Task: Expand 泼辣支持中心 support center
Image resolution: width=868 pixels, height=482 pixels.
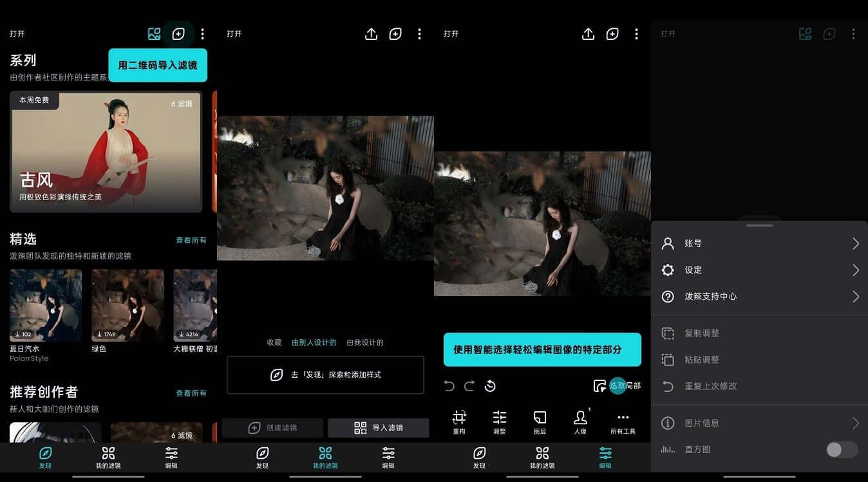Action: pyautogui.click(x=759, y=296)
